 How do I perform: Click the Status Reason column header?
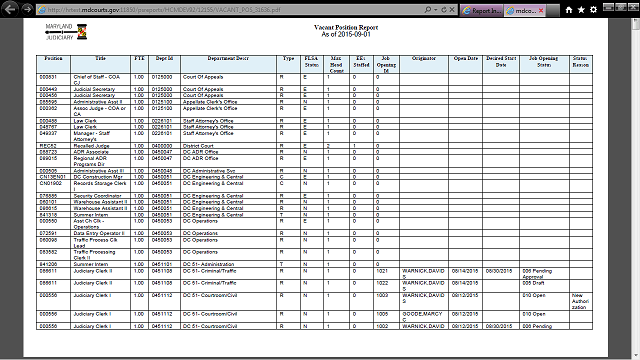[580, 64]
